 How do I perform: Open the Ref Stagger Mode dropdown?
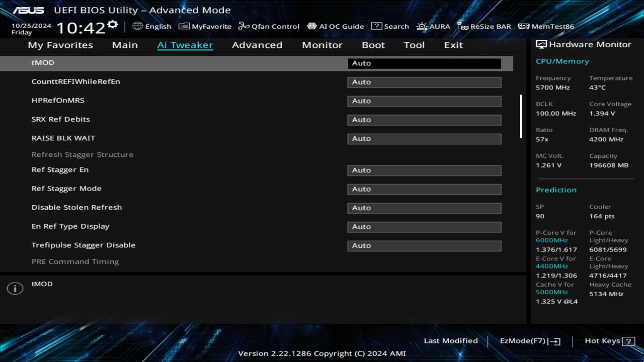[x=424, y=189]
